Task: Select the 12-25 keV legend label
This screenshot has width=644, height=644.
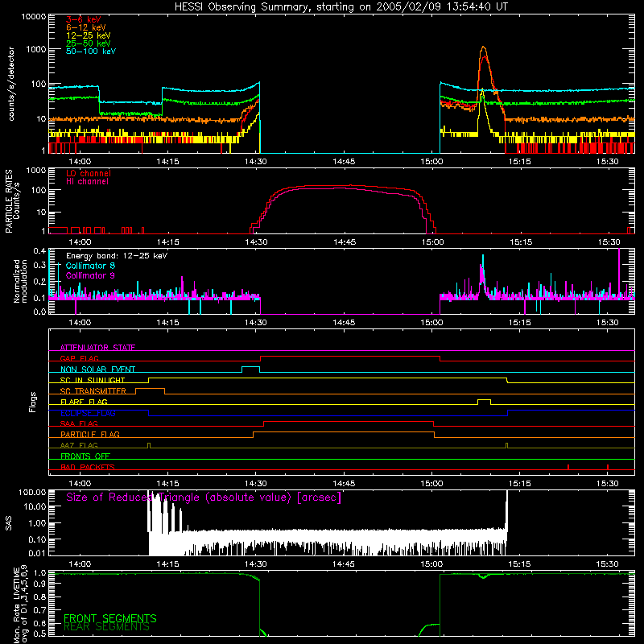Action: point(89,35)
